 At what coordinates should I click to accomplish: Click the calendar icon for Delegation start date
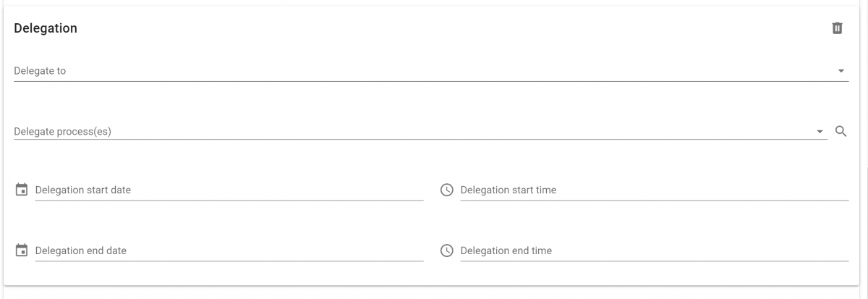22,190
